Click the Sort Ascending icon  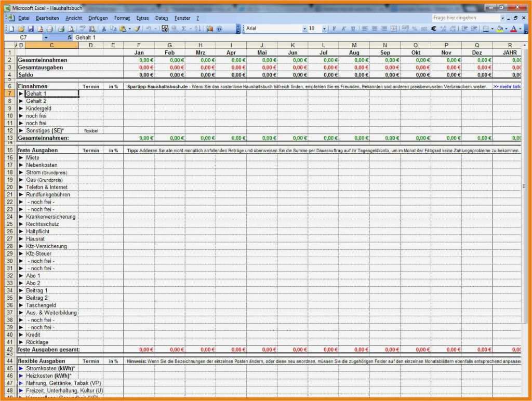pos(197,28)
